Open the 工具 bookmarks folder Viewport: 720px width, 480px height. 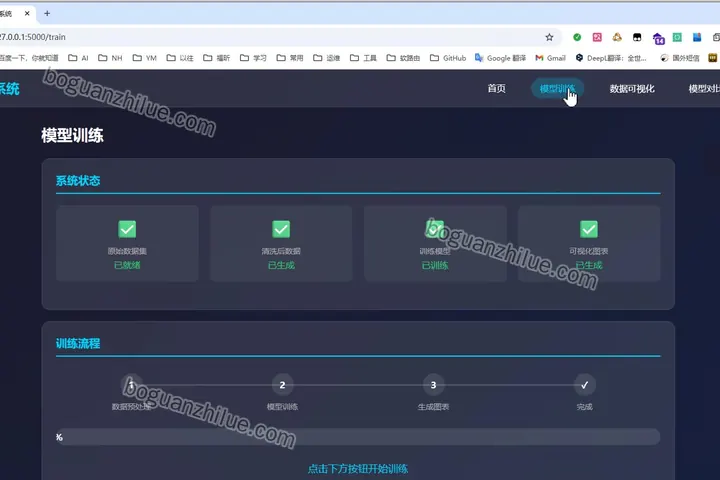[x=363, y=58]
